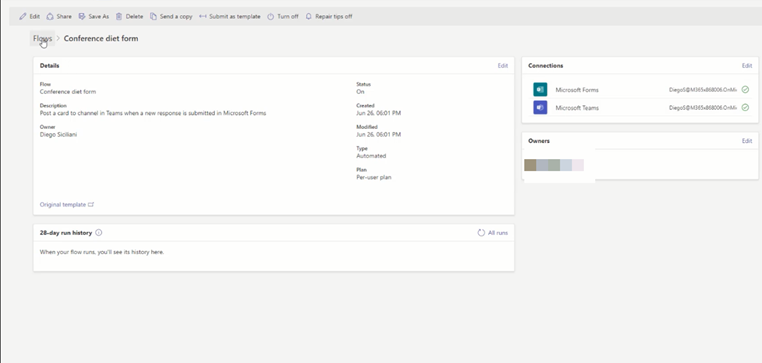This screenshot has width=762, height=363.
Task: Click the Type value Automated
Action: pyautogui.click(x=371, y=156)
